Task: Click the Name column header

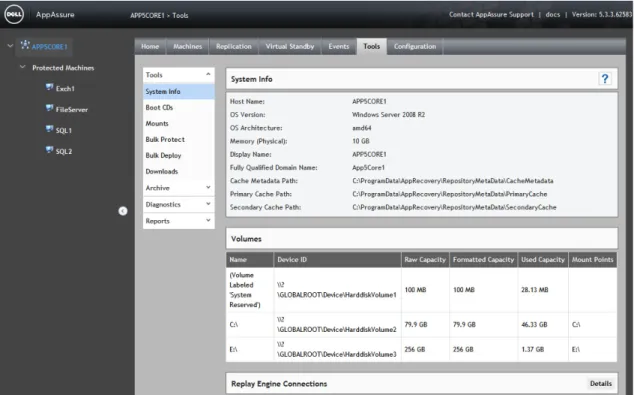Action: point(249,260)
